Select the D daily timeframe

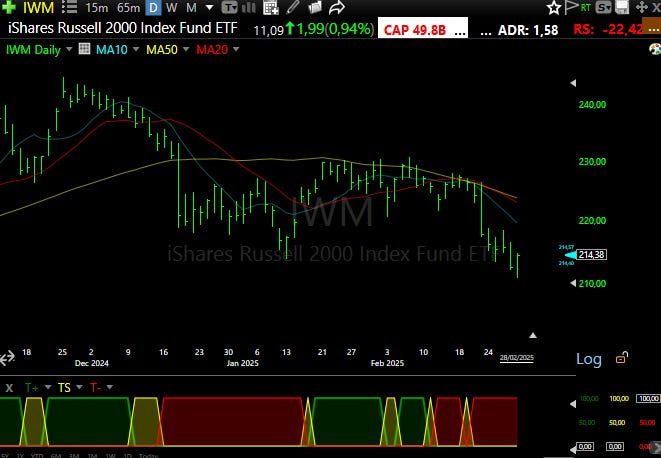(x=153, y=8)
